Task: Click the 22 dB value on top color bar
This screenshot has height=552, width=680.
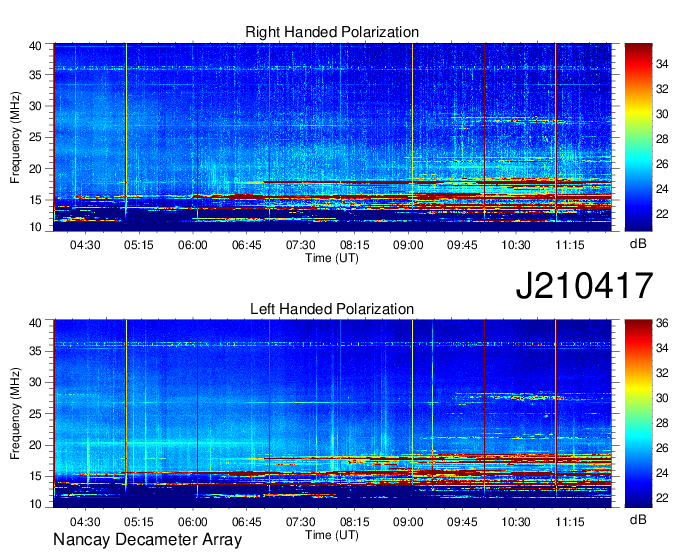Action: pyautogui.click(x=662, y=214)
